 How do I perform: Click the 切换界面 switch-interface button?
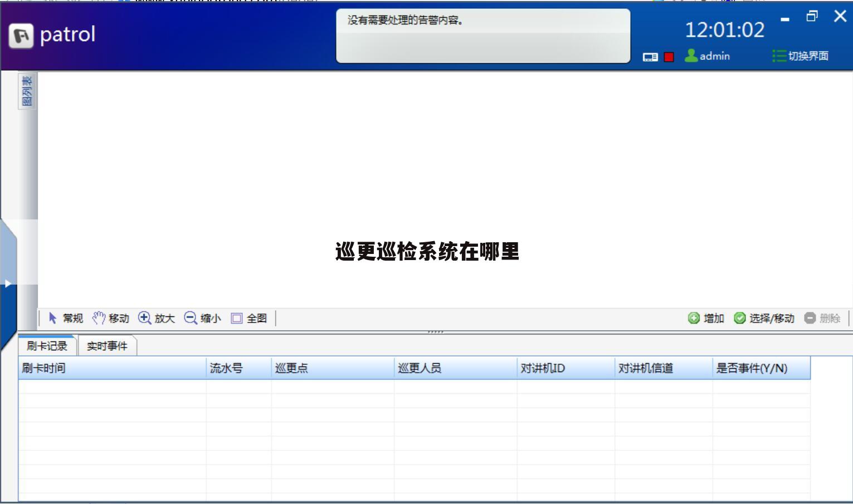point(801,56)
